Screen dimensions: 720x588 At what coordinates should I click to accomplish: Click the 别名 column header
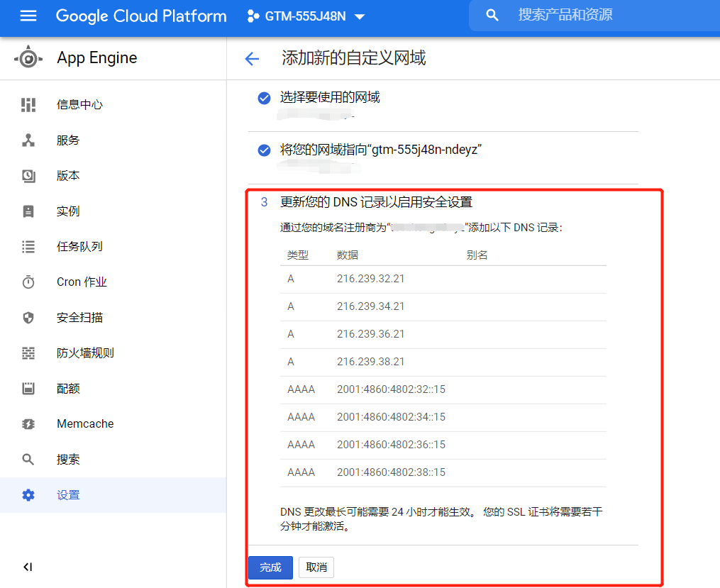pos(477,255)
